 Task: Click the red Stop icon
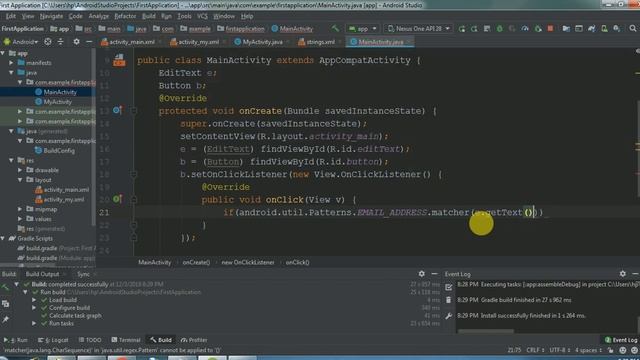pyautogui.click(x=551, y=29)
